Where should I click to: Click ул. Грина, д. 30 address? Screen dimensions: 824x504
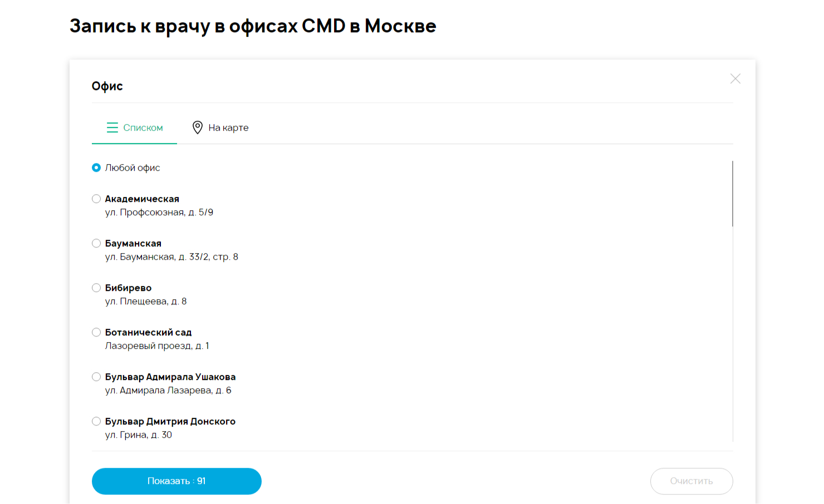[139, 435]
